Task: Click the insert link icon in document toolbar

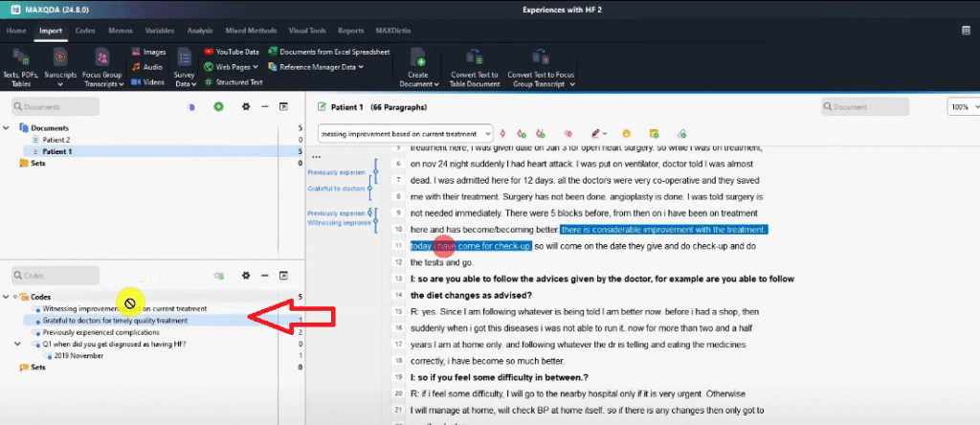Action: (x=681, y=134)
